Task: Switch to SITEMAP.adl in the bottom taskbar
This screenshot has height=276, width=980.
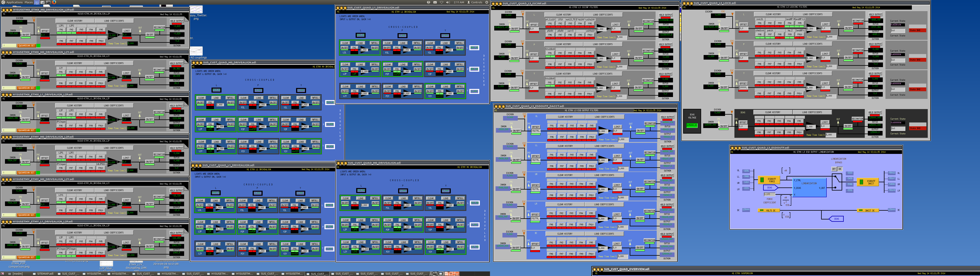Action: [43, 274]
